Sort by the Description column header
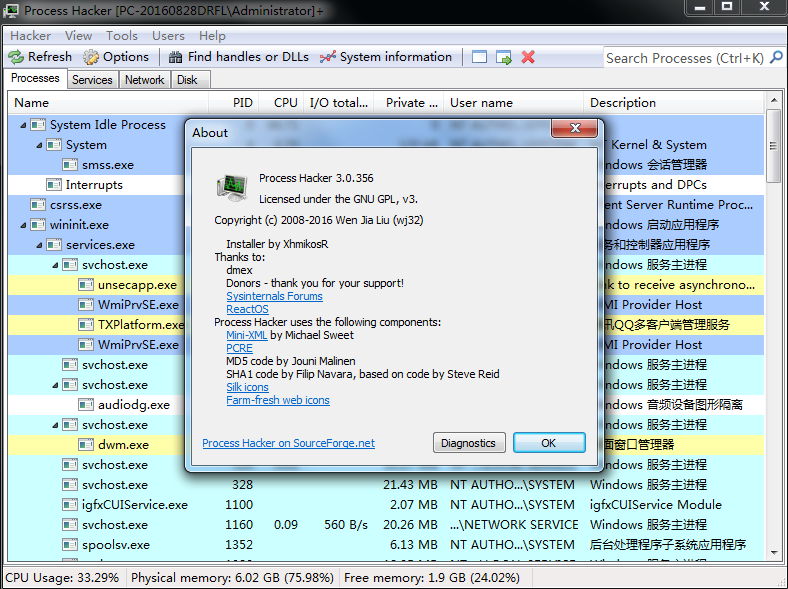This screenshot has width=788, height=589. pos(673,103)
